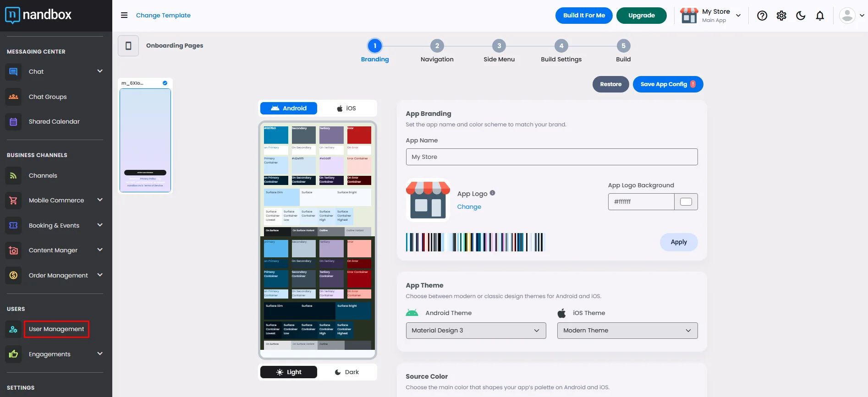Go to step 2 Navigation

437,51
